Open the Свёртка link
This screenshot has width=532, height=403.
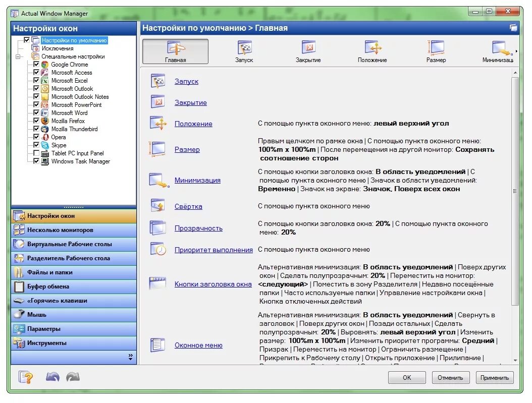pos(188,206)
